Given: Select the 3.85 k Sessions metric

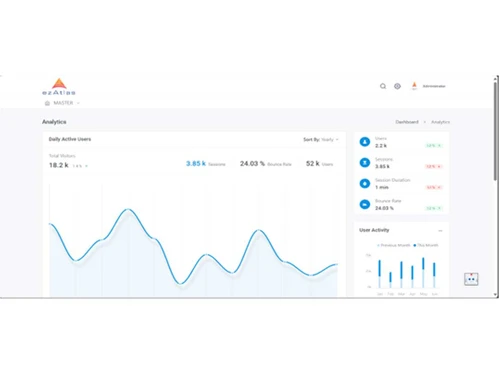Looking at the screenshot, I should point(206,164).
